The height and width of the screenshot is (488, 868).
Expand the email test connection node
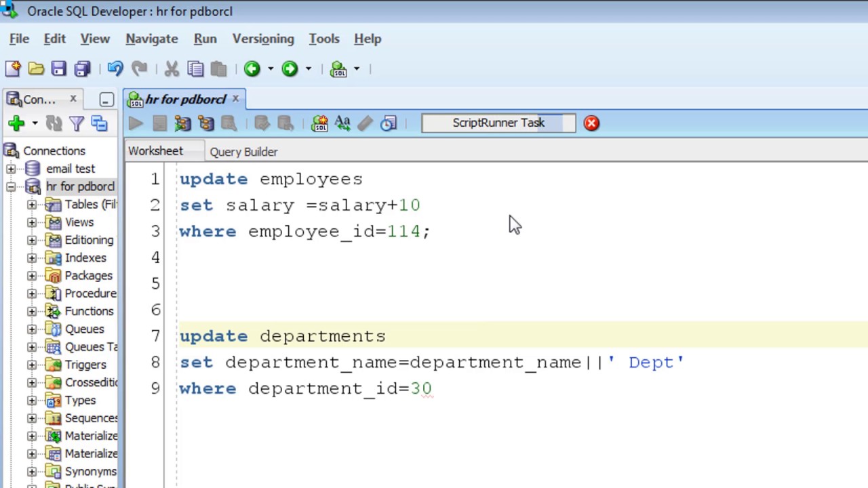point(11,169)
